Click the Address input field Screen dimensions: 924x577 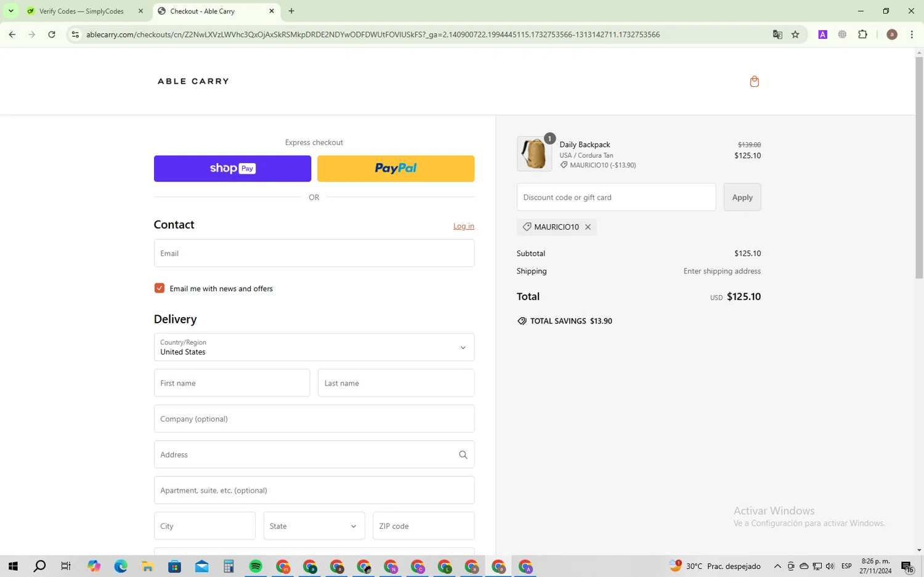[314, 454]
